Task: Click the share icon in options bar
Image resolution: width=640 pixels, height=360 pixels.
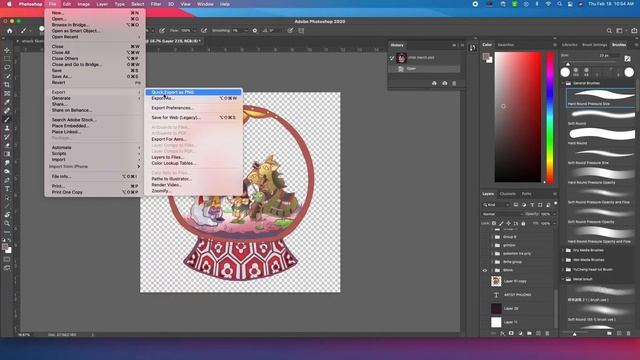Action: tap(634, 31)
